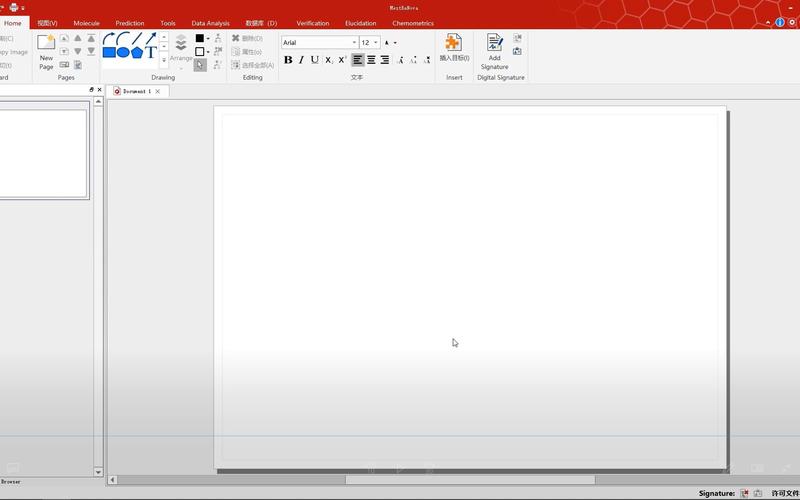Click the 选择全部(A) select all button
Viewport: 800px width, 500px height.
coord(253,65)
